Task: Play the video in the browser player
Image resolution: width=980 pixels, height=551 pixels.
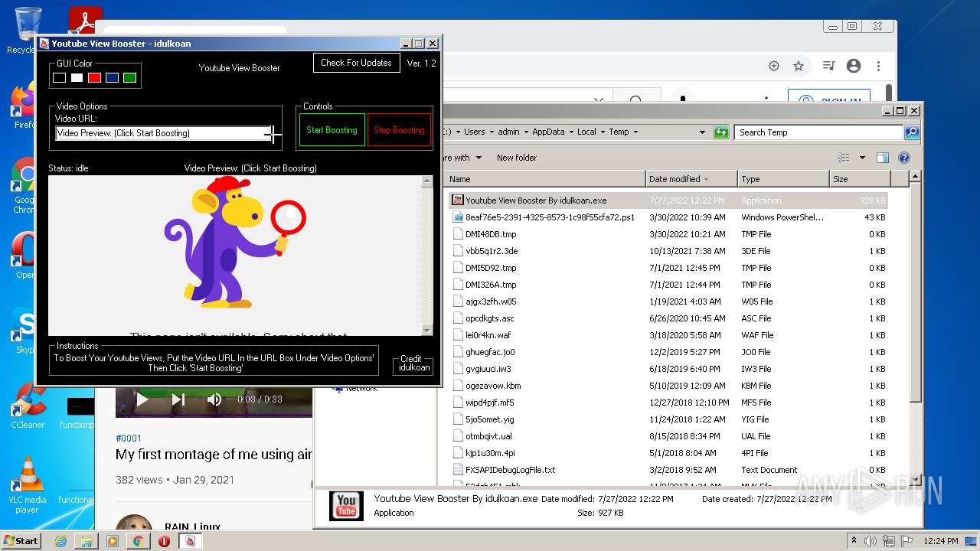Action: (x=142, y=399)
